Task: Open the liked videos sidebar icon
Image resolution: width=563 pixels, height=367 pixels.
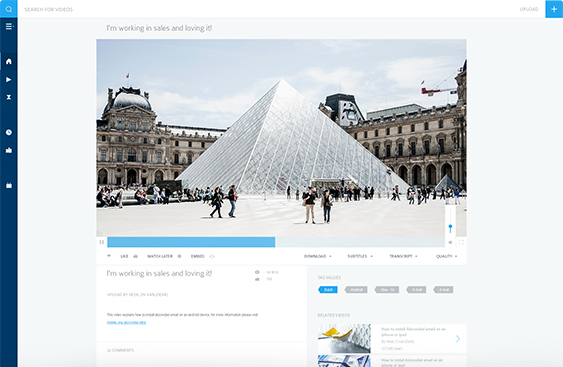Action: click(9, 150)
